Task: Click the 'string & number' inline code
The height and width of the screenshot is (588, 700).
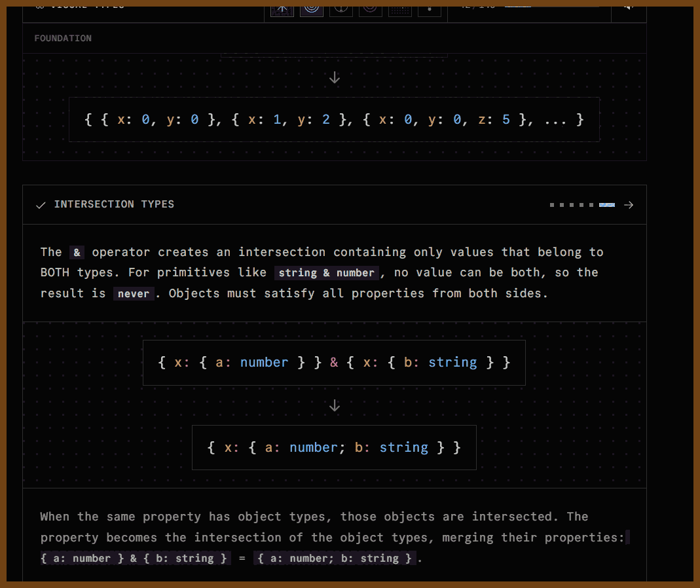Action: pyautogui.click(x=326, y=273)
